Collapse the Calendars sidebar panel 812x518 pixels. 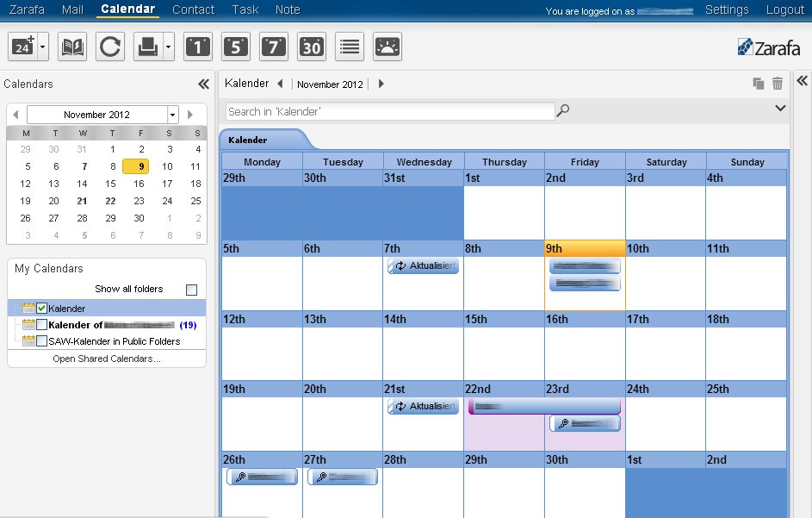[x=203, y=84]
